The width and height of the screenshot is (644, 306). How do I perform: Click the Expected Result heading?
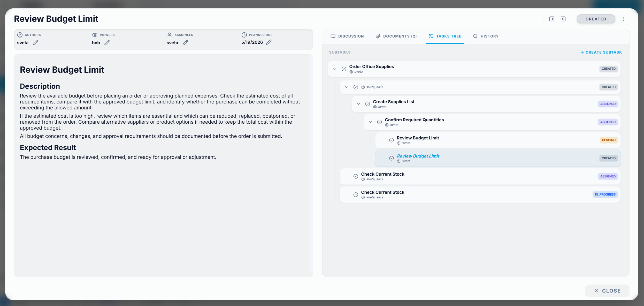point(48,147)
